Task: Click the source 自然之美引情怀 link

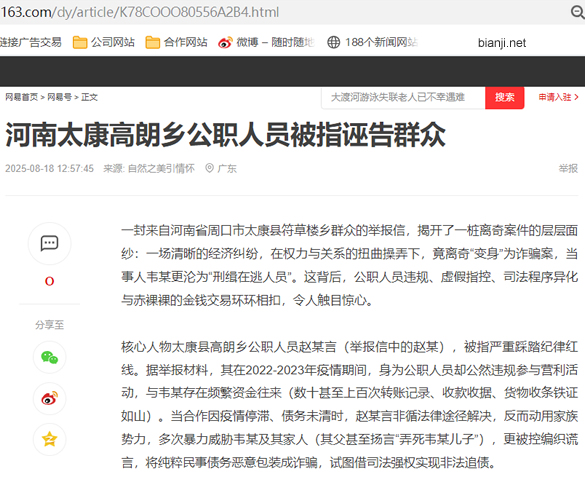Action: coord(161,169)
